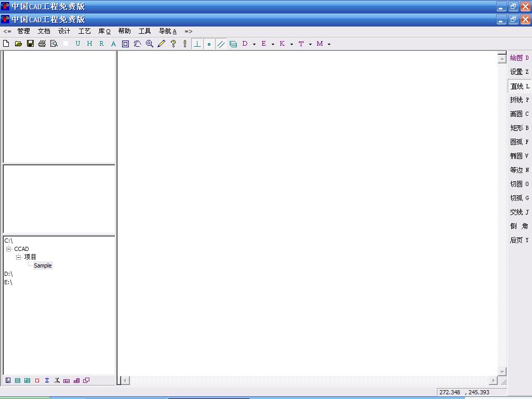Click the purple brick grid icon

click(66, 381)
